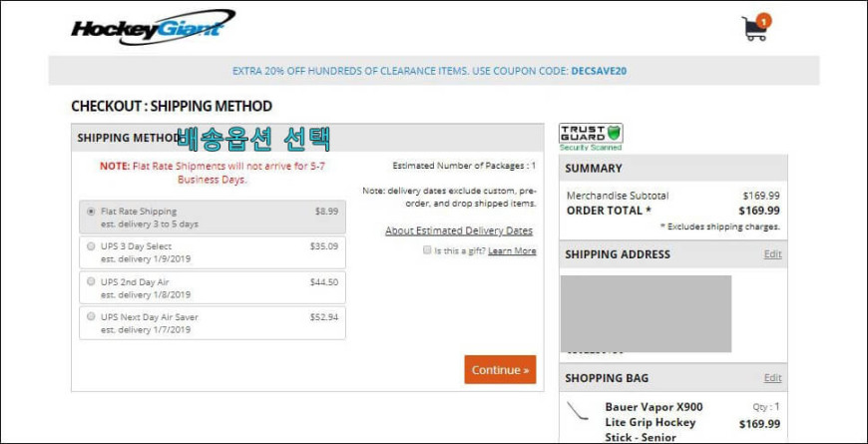Click the orange Continue button
The image size is (868, 444).
click(500, 369)
